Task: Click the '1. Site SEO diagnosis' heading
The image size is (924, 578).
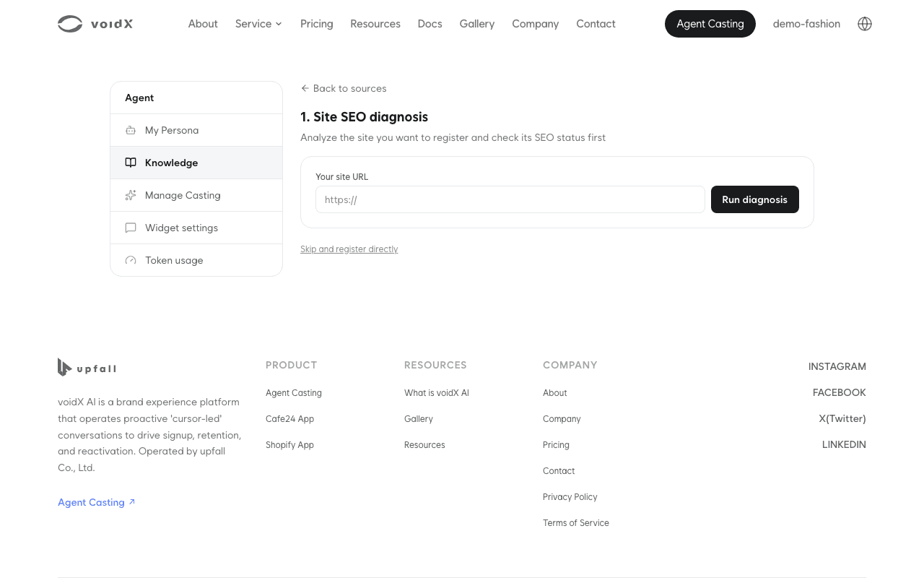Action: point(364,117)
